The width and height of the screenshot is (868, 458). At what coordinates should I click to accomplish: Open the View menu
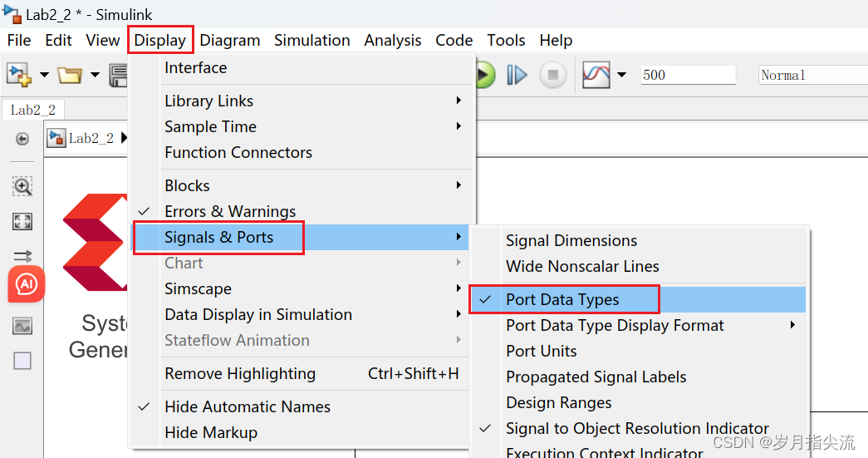[x=102, y=41]
